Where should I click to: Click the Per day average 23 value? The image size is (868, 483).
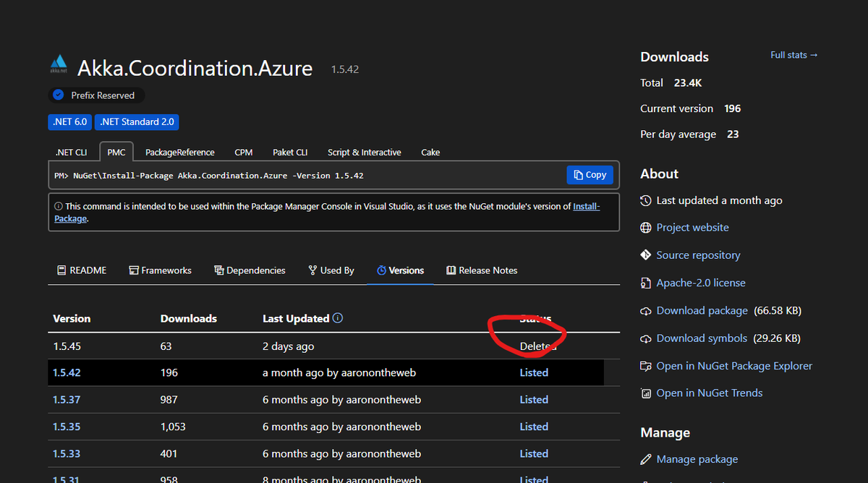click(733, 134)
